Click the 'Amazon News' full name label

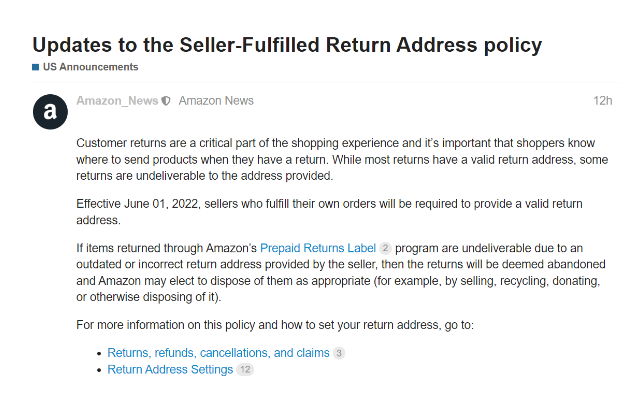[x=216, y=101]
